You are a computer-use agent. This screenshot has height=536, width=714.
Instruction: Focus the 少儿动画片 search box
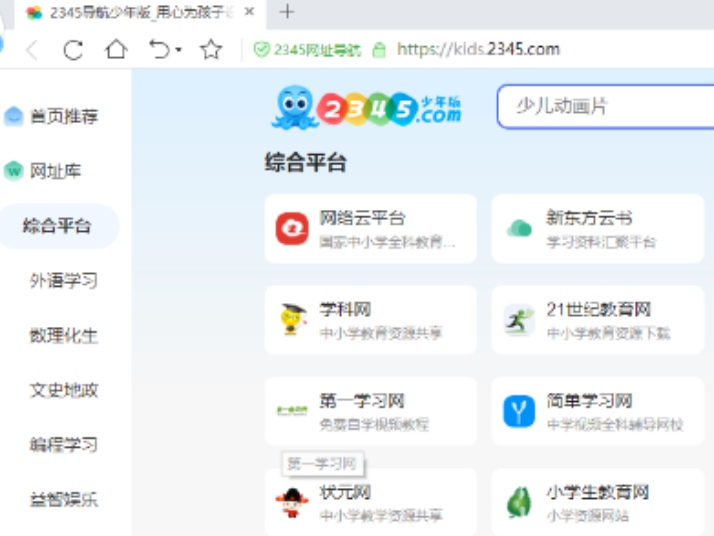coord(606,107)
